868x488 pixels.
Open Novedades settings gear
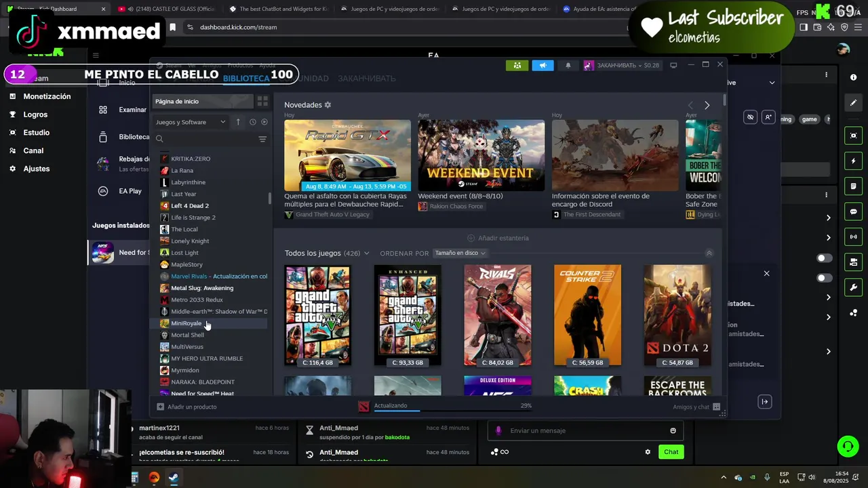(x=328, y=105)
